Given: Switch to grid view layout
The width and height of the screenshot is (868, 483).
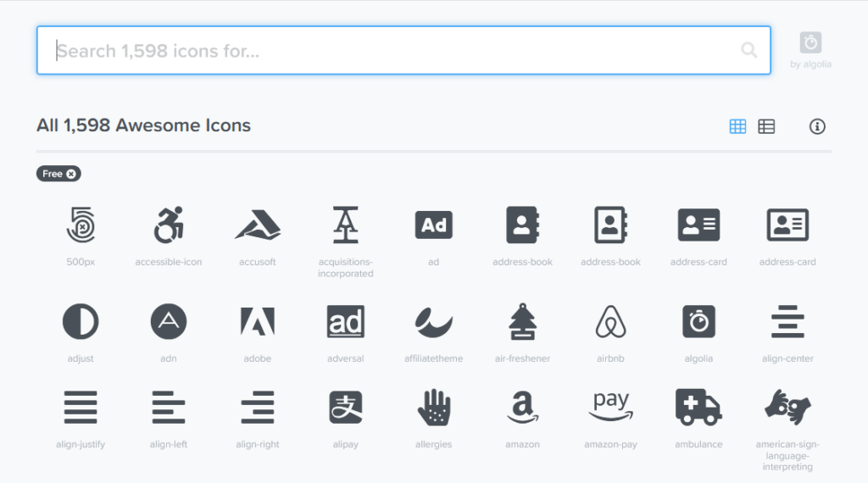Looking at the screenshot, I should point(737,127).
